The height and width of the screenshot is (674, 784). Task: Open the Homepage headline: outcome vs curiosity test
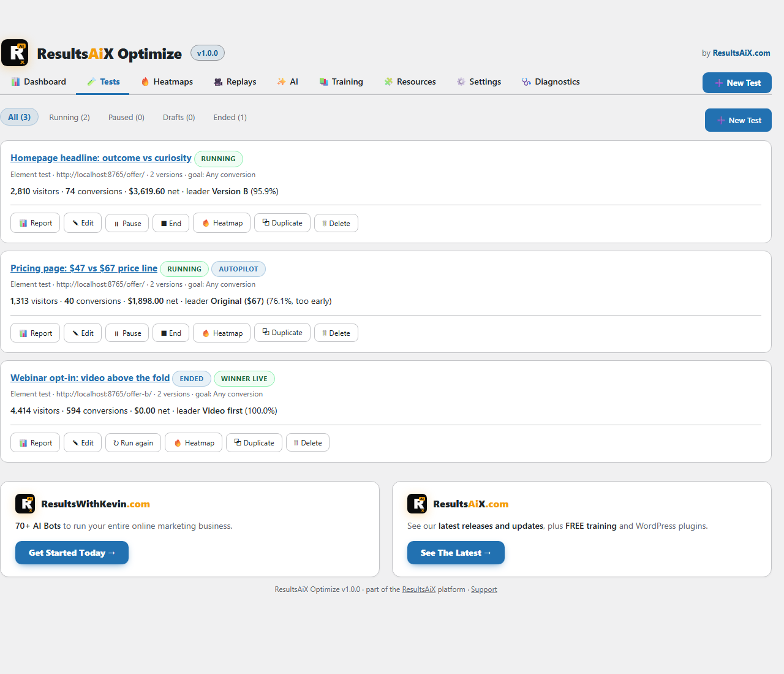tap(101, 158)
